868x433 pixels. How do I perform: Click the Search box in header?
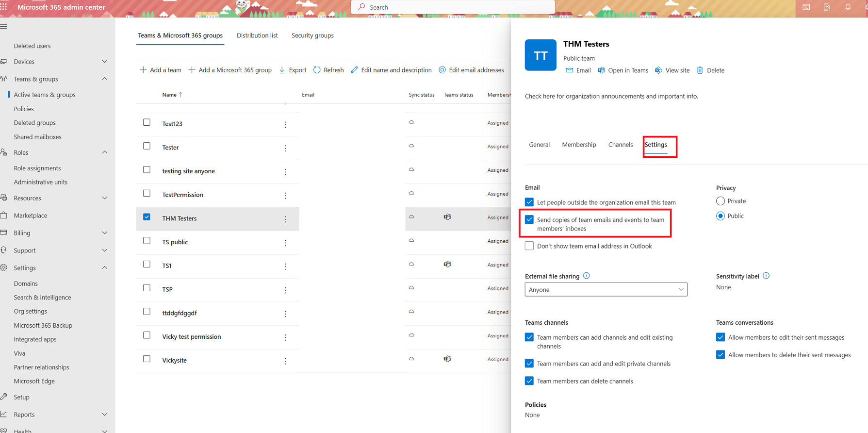(x=453, y=7)
